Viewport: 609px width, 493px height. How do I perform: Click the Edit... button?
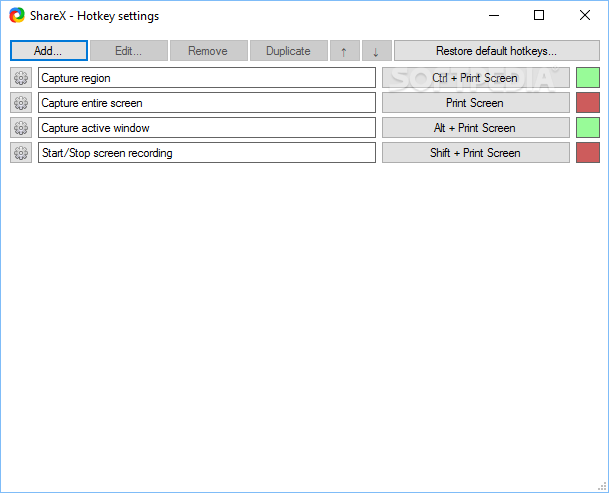pyautogui.click(x=129, y=51)
